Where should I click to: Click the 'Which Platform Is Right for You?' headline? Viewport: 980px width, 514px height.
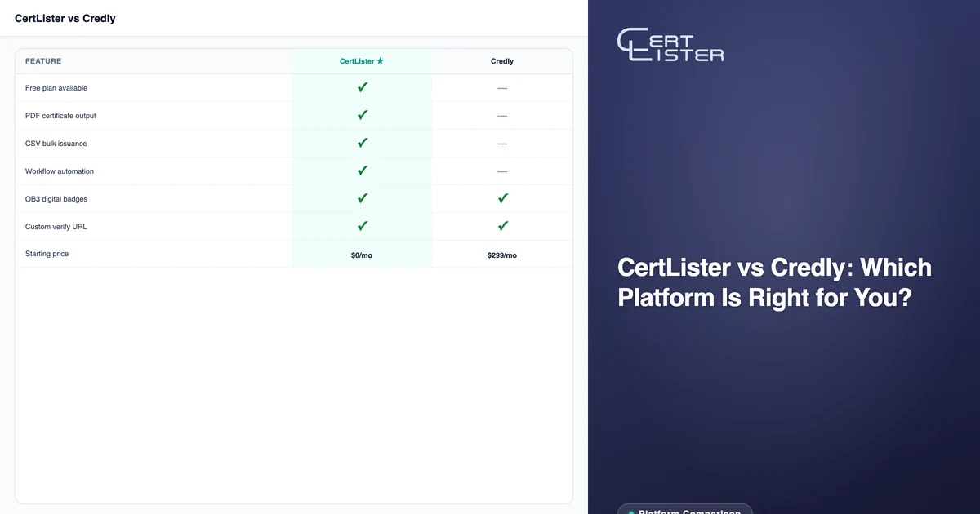click(x=774, y=282)
